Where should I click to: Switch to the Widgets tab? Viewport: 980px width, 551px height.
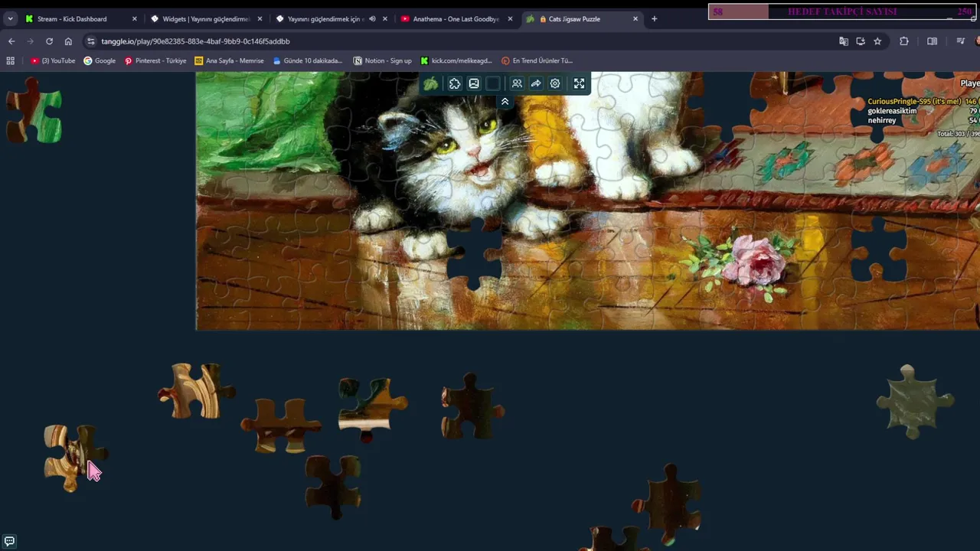pos(205,18)
